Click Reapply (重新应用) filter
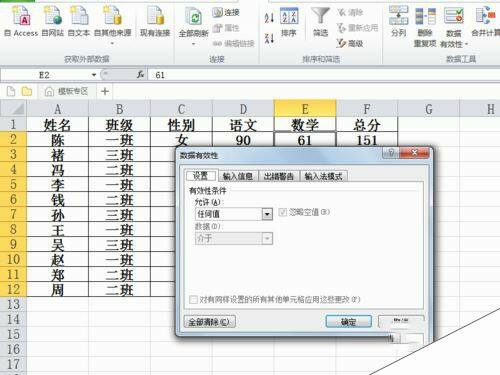Viewport: 500px width, 375px height. (357, 28)
